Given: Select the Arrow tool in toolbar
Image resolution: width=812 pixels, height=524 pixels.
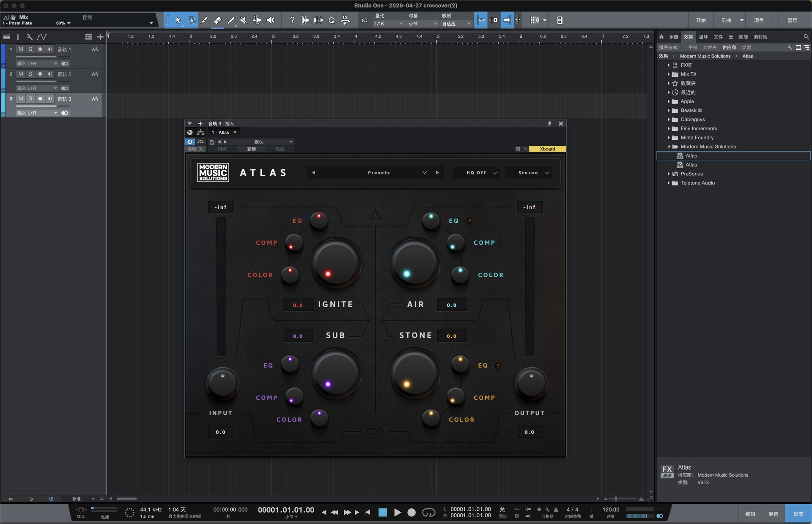Looking at the screenshot, I should point(178,20).
